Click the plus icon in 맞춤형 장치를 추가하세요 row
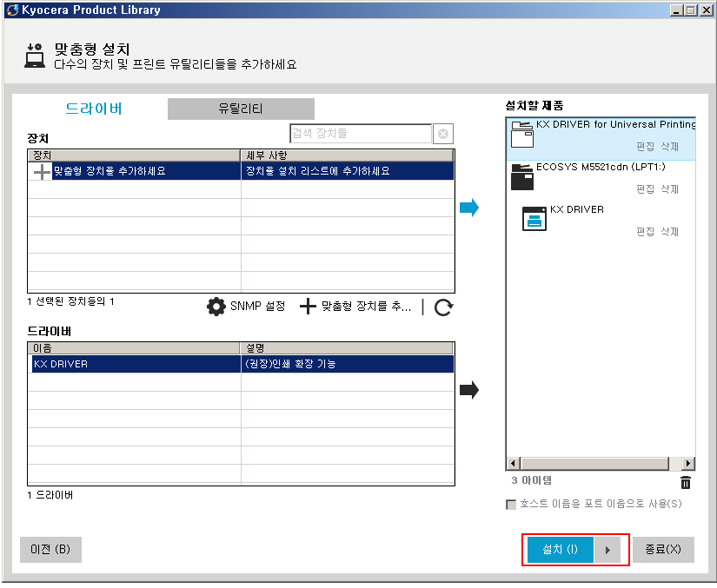This screenshot has width=717, height=588. click(42, 171)
